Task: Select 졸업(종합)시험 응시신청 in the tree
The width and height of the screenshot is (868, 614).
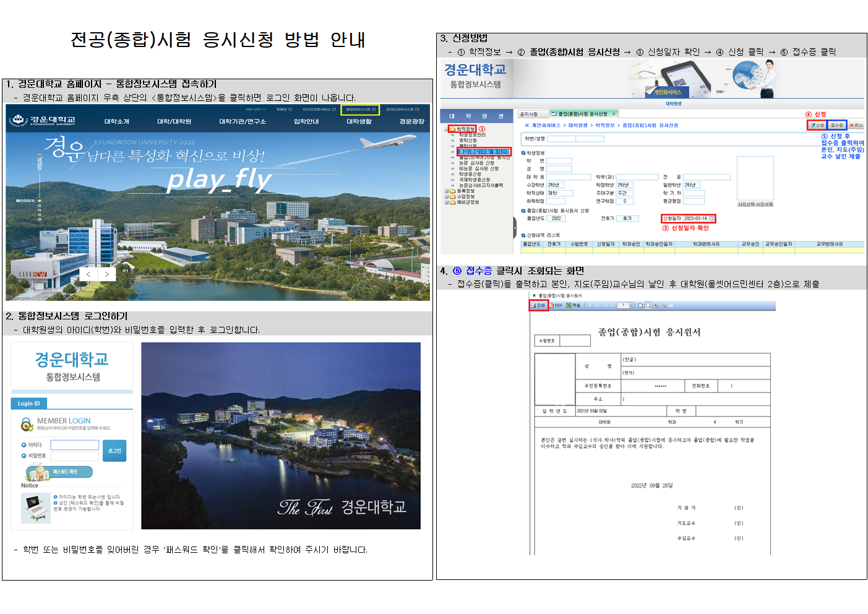Action: [484, 152]
